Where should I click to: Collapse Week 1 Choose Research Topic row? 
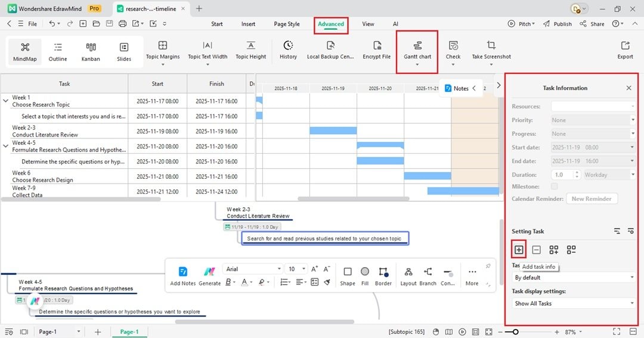click(6, 101)
